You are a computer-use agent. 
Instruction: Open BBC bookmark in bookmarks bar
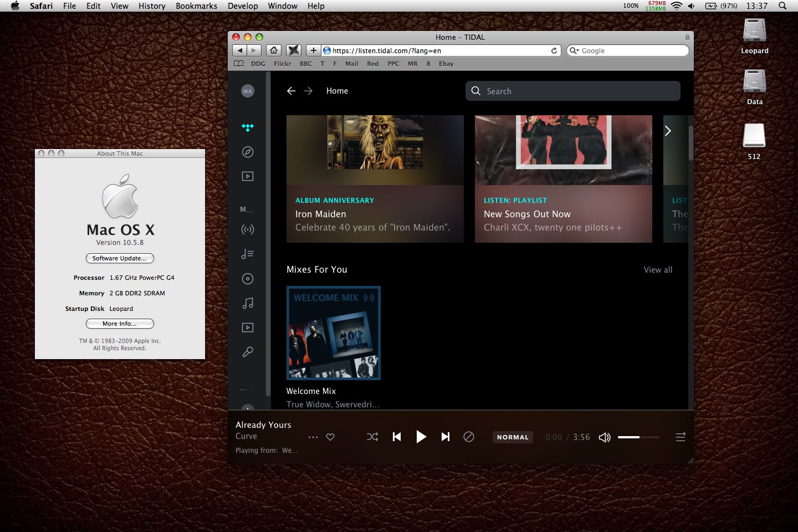point(306,64)
